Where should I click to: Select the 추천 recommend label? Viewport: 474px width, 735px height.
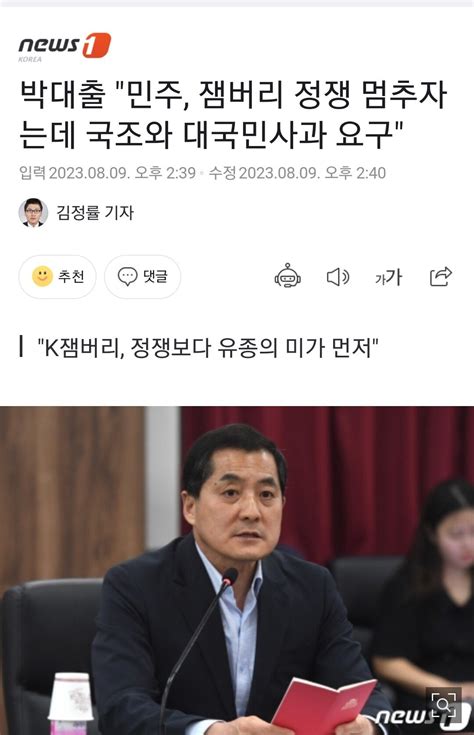coord(71,276)
